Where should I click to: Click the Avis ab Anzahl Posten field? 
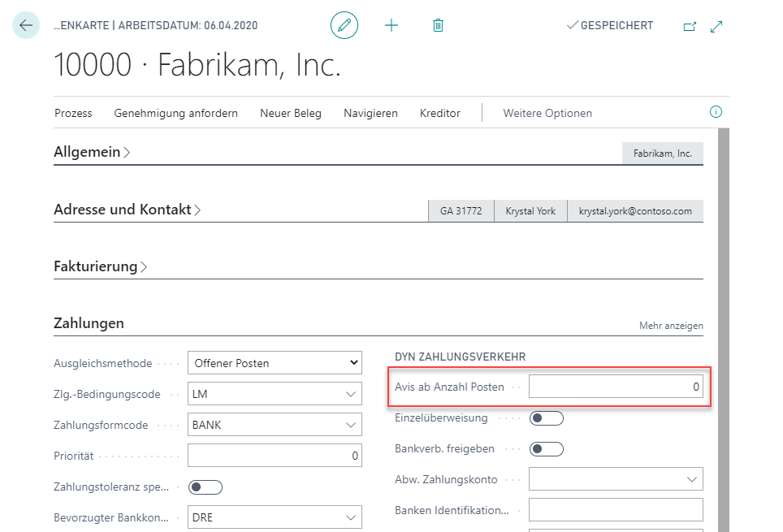pos(616,387)
